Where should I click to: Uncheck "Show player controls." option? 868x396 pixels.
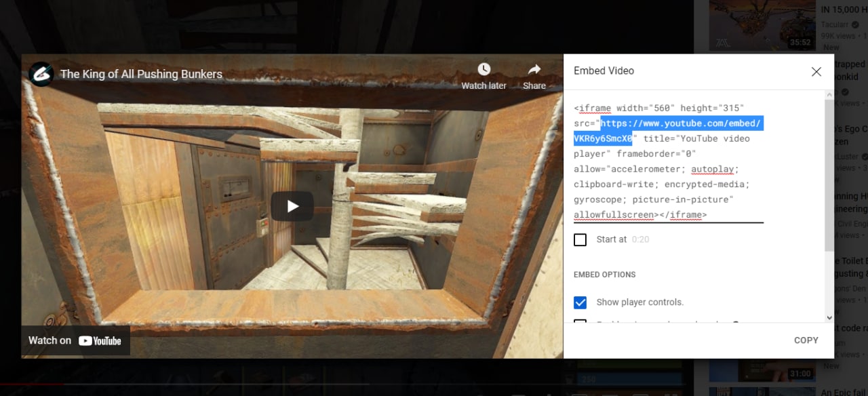pyautogui.click(x=580, y=302)
